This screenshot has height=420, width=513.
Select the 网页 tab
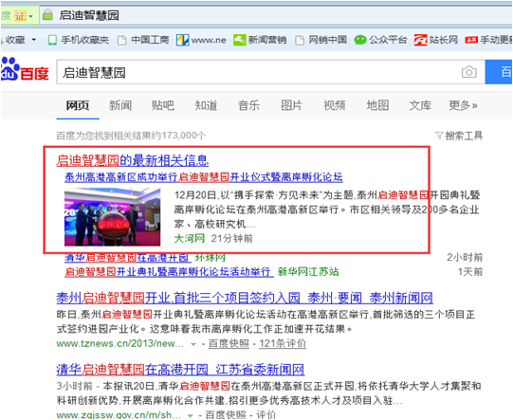(78, 105)
